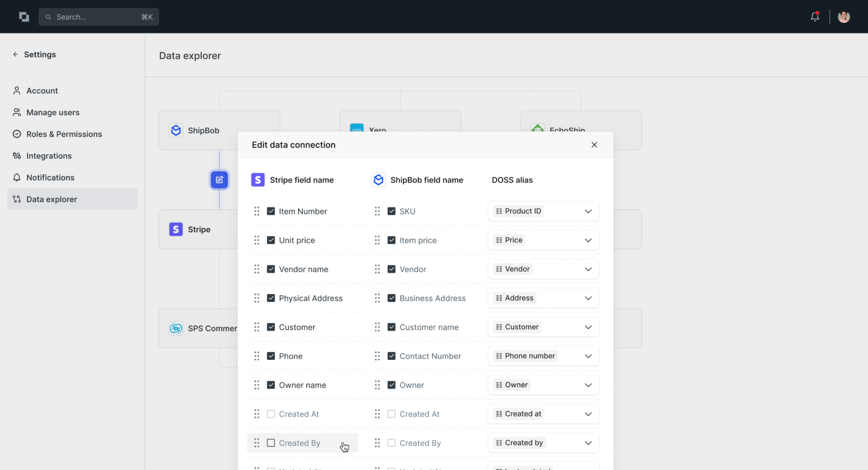Click the drag handle next to SKU
The width and height of the screenshot is (868, 470).
377,211
